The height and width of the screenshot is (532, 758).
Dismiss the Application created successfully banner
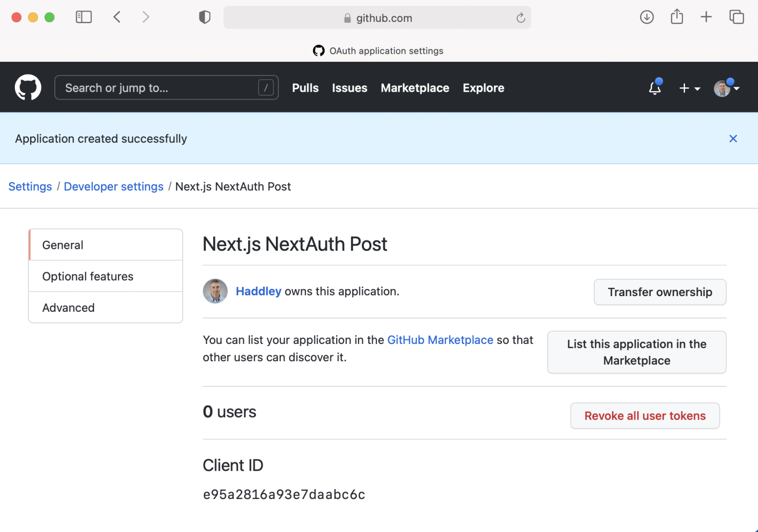pyautogui.click(x=733, y=139)
